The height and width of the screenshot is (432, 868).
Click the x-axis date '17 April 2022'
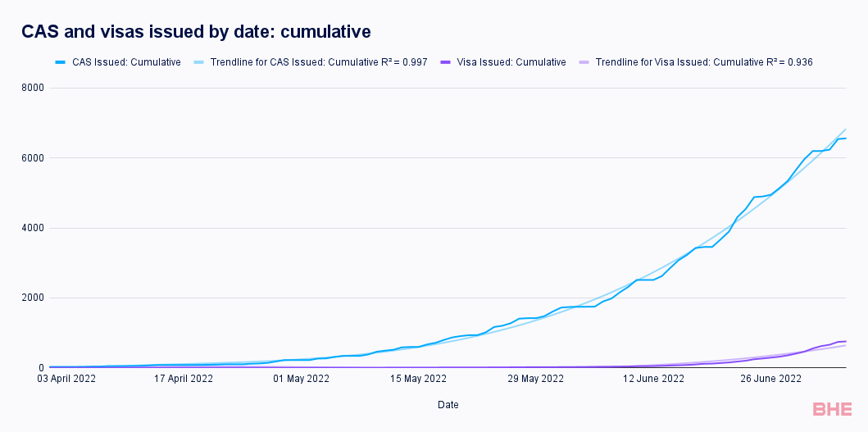[184, 380]
